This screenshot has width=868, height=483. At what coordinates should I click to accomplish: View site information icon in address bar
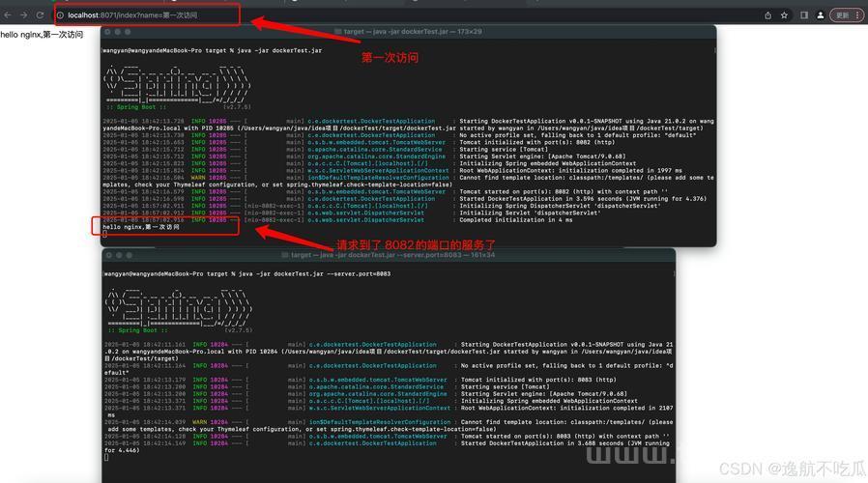tap(60, 15)
